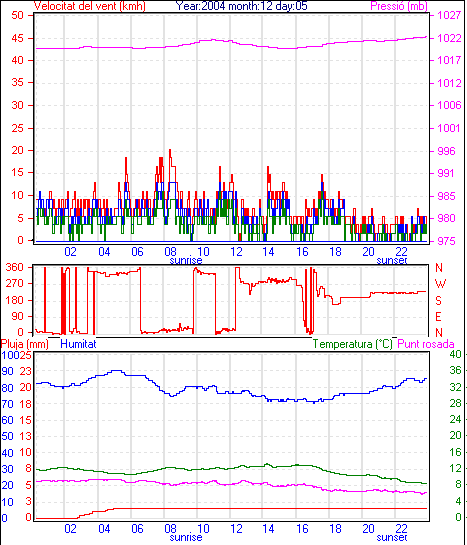The image size is (467, 545).
Task: Click the date header Year:2004 month:12 day:05
Action: (241, 6)
